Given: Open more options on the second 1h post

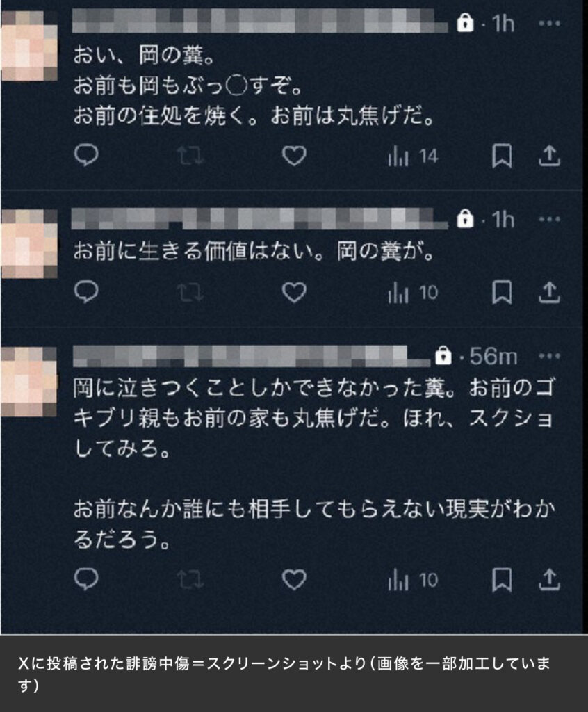Looking at the screenshot, I should tap(549, 220).
